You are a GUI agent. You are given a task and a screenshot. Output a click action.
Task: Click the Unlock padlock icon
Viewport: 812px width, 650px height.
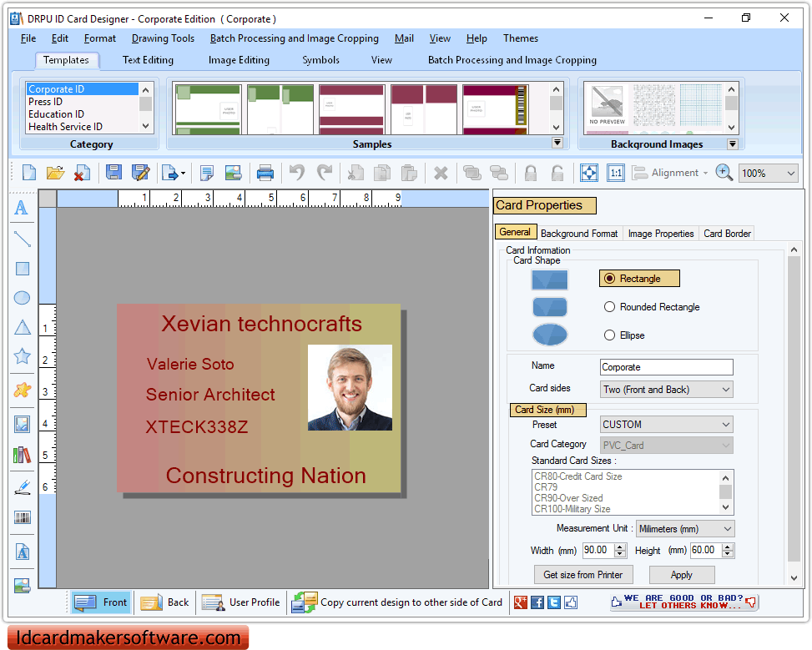pyautogui.click(x=557, y=173)
